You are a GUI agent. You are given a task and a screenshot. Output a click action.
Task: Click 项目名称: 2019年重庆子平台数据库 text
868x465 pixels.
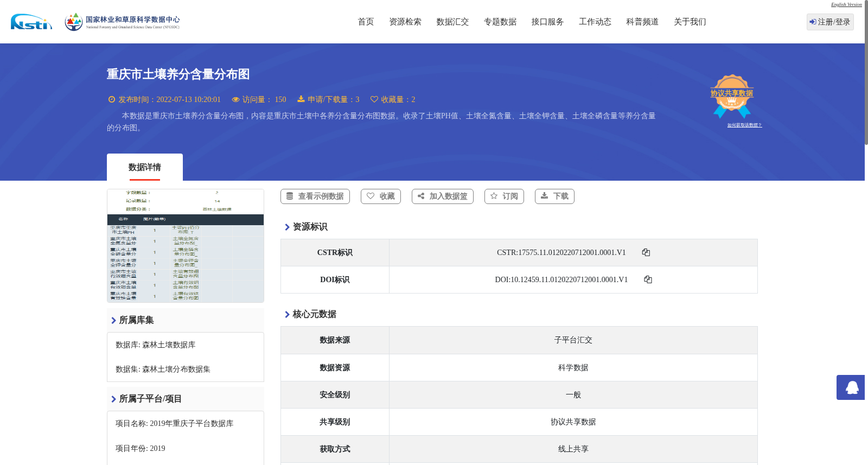click(x=175, y=424)
